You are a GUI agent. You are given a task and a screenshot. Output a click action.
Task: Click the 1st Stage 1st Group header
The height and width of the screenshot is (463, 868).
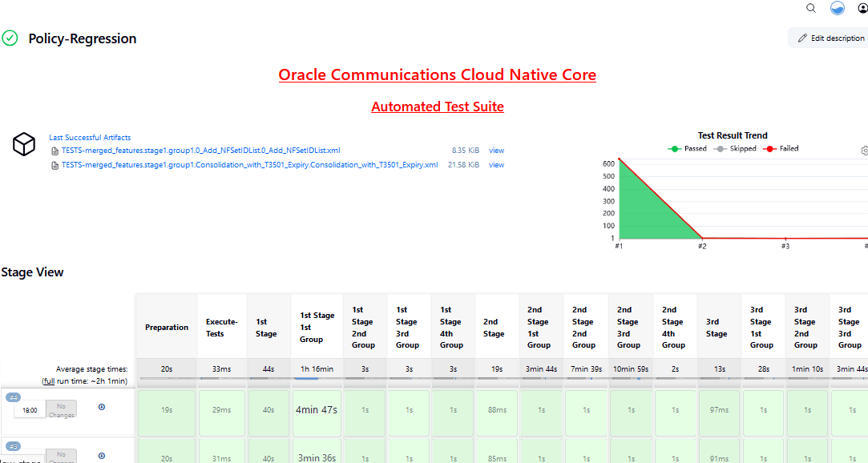(317, 328)
